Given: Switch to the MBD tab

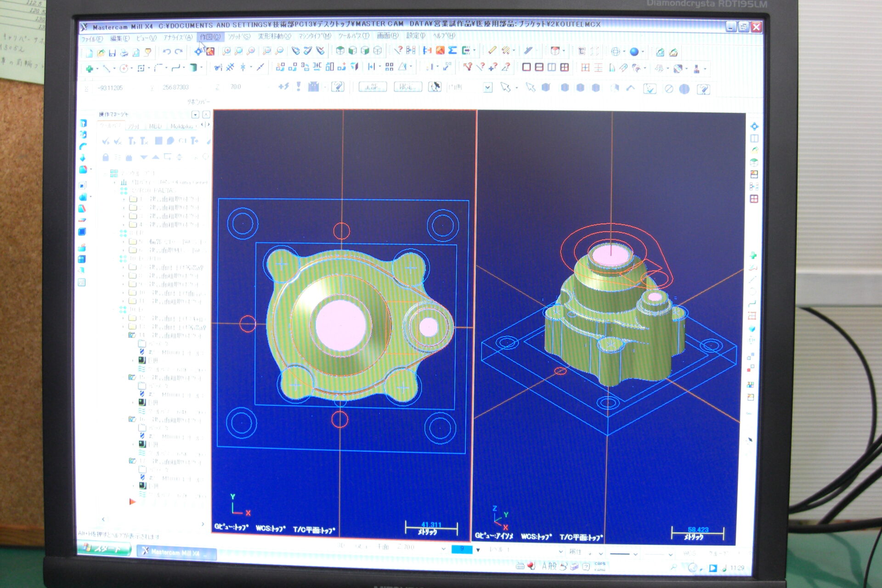Looking at the screenshot, I should tap(155, 126).
